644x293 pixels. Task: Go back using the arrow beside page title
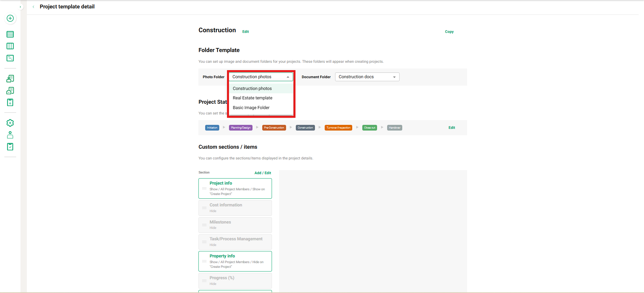point(34,7)
